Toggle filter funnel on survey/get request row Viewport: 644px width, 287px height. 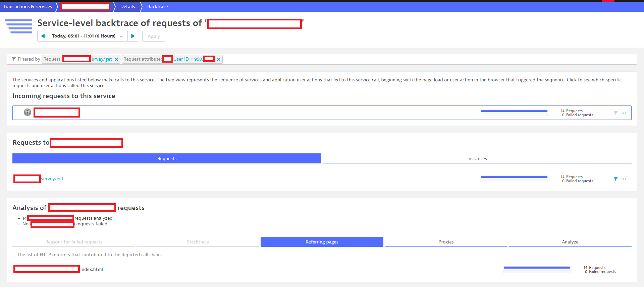[615, 179]
